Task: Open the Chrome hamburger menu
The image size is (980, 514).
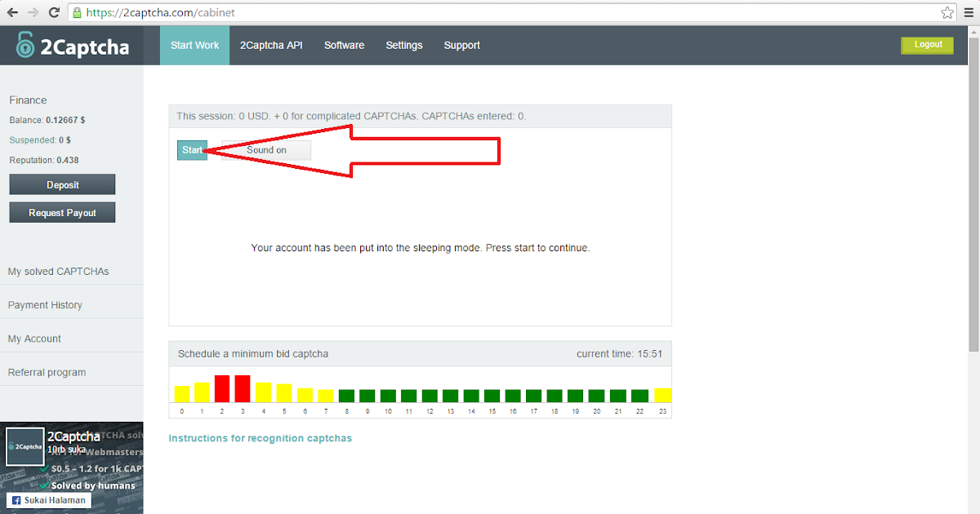Action: 968,13
